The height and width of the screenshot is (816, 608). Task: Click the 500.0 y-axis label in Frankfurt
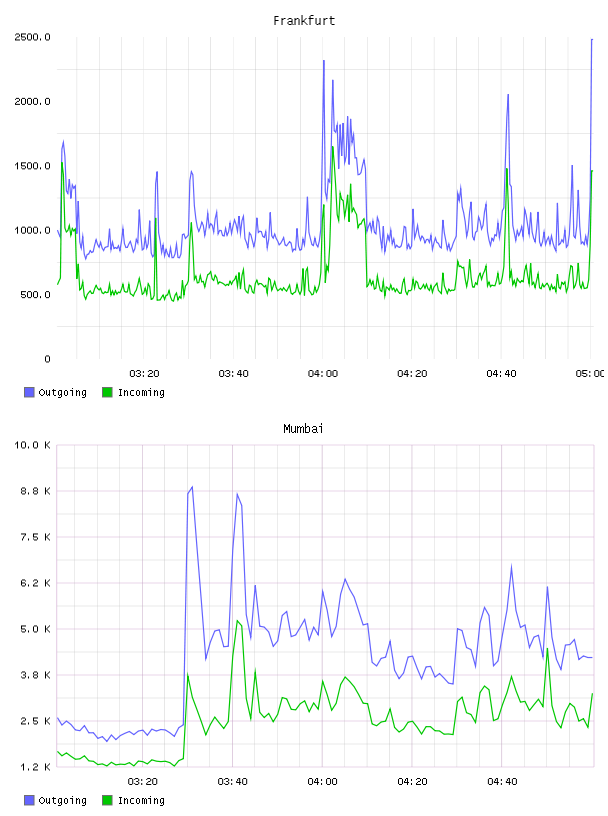pos(35,295)
